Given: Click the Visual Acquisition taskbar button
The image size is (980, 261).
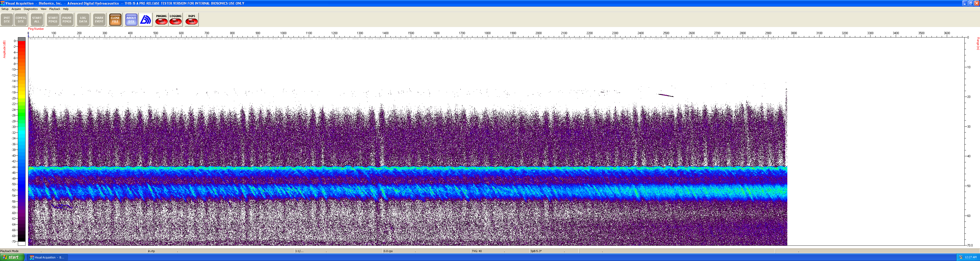Looking at the screenshot, I should 47,258.
